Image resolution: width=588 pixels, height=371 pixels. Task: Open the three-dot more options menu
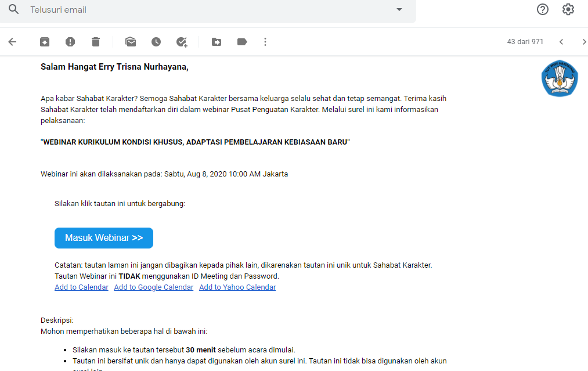point(265,42)
